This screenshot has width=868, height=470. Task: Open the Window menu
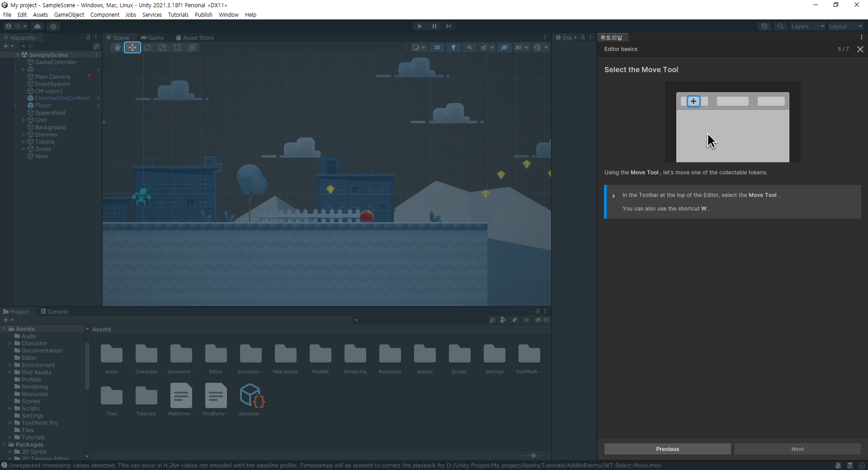pyautogui.click(x=228, y=14)
